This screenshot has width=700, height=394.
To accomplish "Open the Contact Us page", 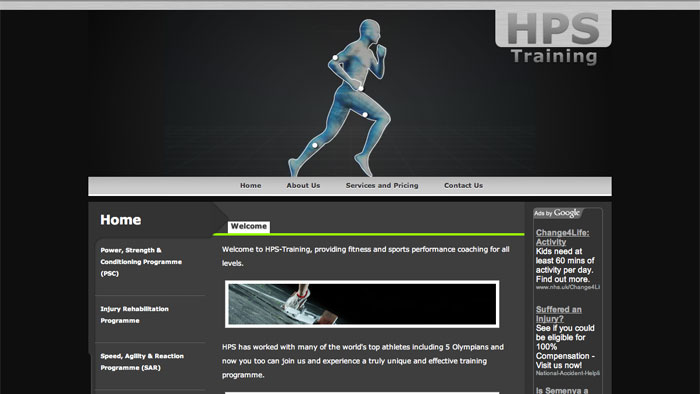I will point(463,185).
